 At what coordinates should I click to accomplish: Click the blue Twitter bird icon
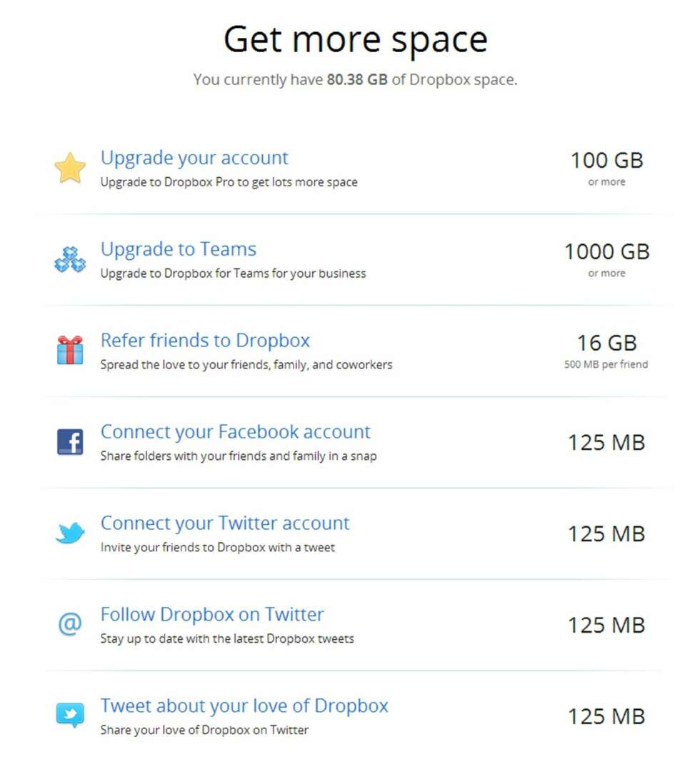(70, 533)
